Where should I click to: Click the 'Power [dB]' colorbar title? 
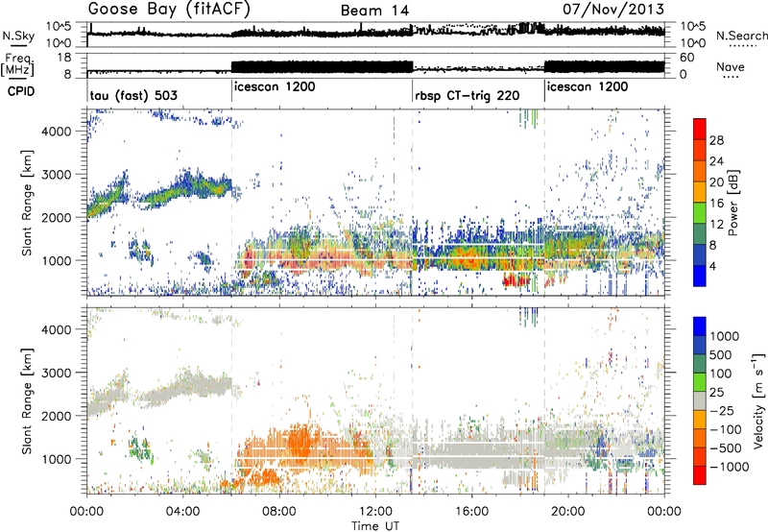[733, 203]
